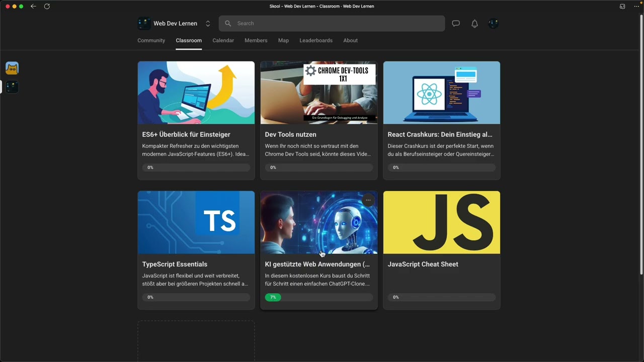This screenshot has width=644, height=362.
Task: Select the cat avatar community in sidebar
Action: [12, 68]
